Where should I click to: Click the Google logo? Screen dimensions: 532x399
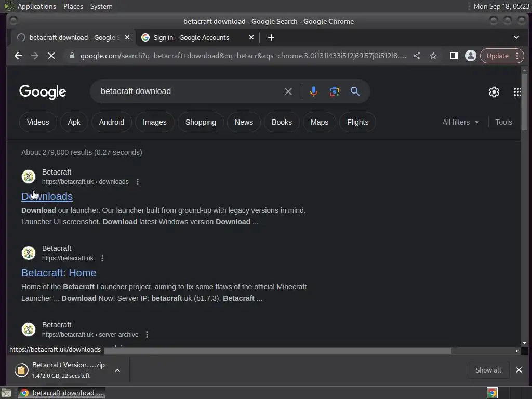pos(43,91)
